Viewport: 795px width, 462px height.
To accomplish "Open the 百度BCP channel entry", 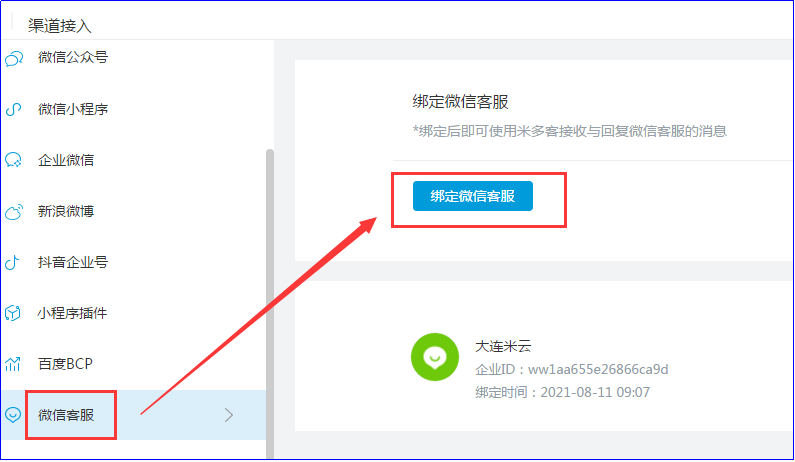I will [133, 364].
